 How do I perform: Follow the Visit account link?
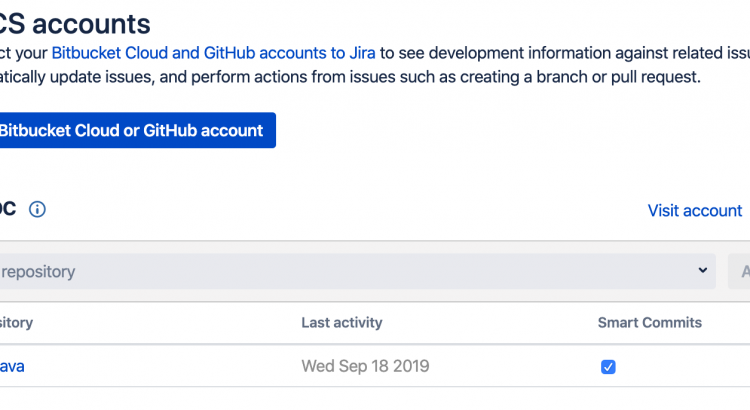click(694, 210)
